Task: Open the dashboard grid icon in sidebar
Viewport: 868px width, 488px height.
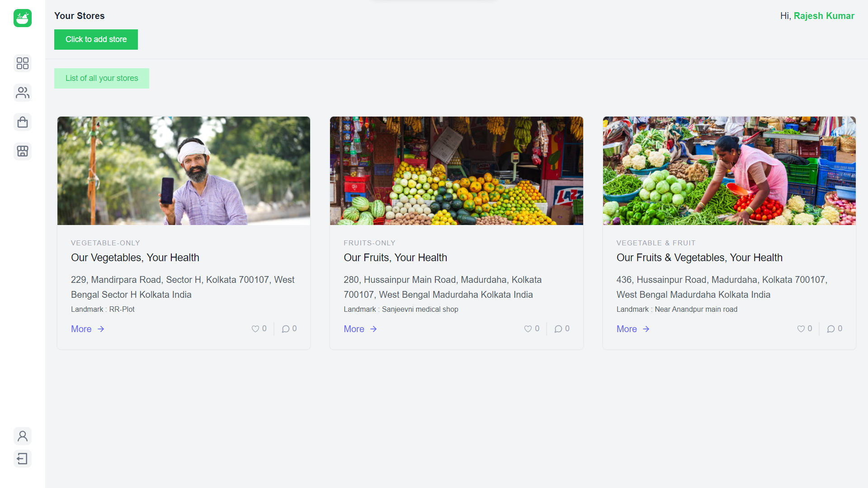Action: click(23, 63)
